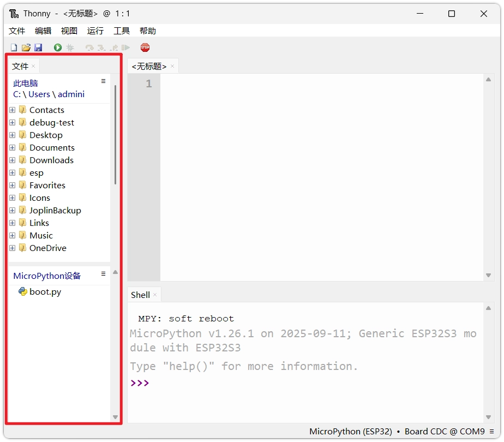Open the 工具 menu

coord(121,31)
